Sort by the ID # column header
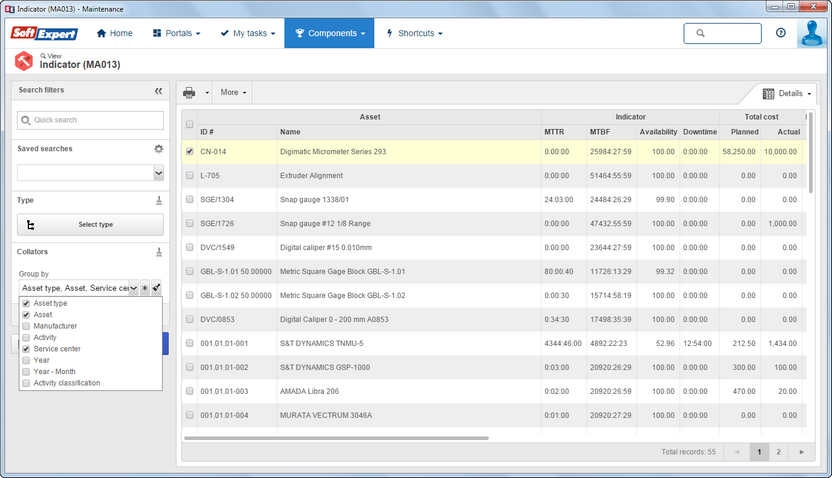 tap(237, 132)
